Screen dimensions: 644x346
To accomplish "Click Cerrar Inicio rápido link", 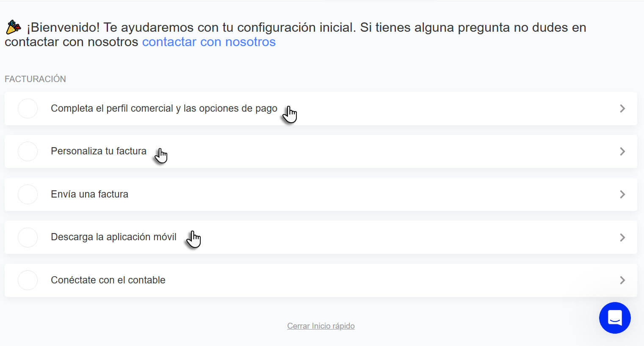I will click(321, 326).
